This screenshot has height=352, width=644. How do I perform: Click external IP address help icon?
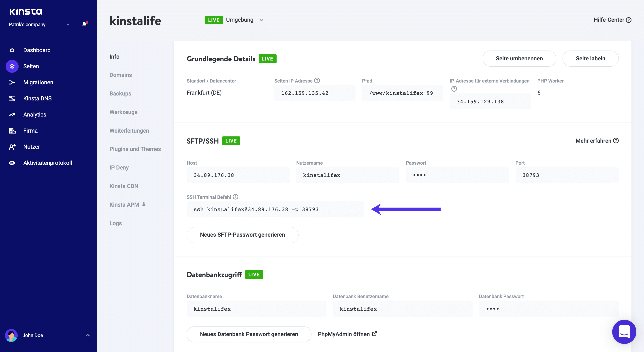click(454, 89)
